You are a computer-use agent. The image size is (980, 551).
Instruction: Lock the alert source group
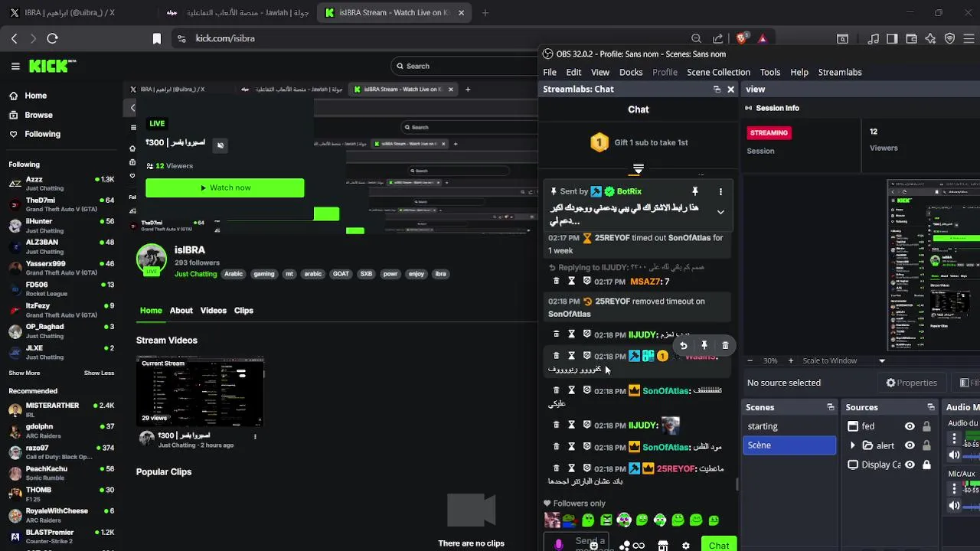coord(926,445)
